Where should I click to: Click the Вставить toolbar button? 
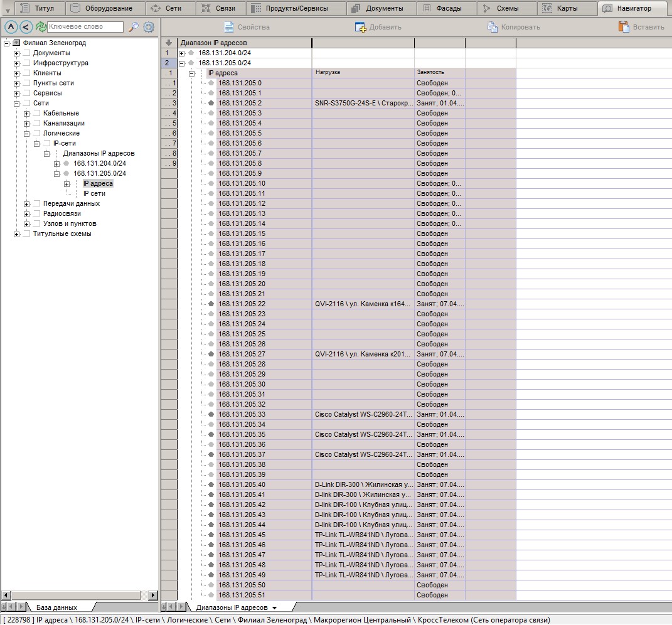[641, 27]
